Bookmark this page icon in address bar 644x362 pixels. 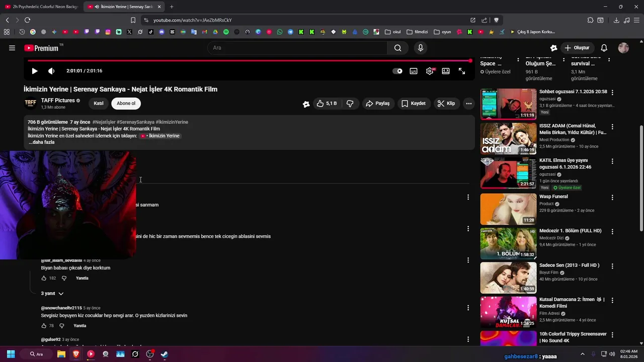pyautogui.click(x=133, y=20)
